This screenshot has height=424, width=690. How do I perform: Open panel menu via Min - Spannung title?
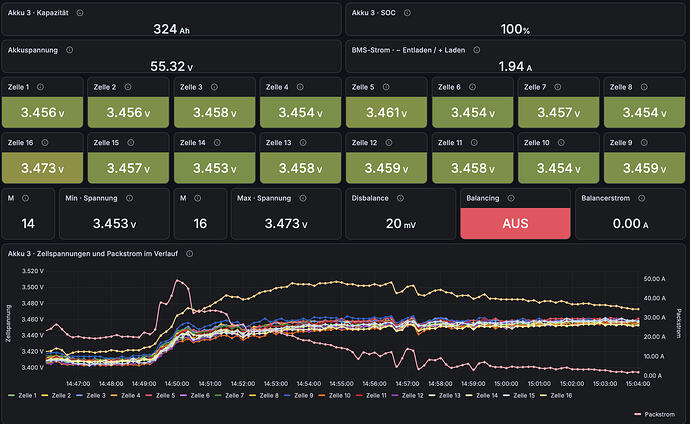(x=92, y=198)
